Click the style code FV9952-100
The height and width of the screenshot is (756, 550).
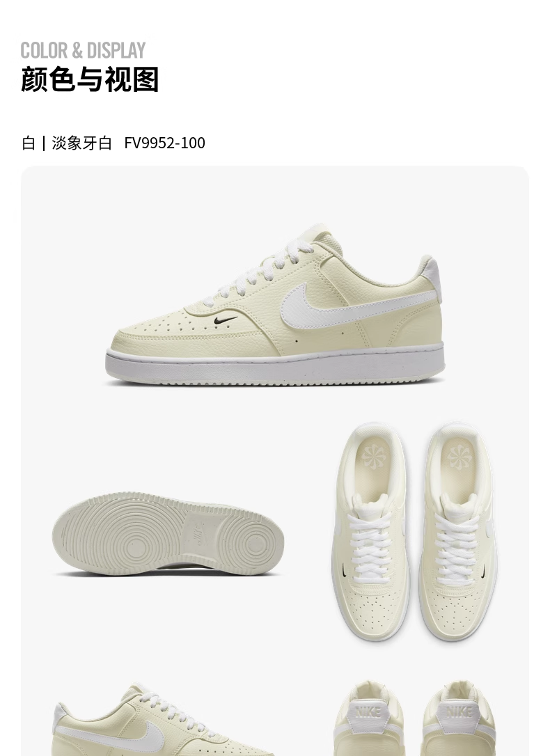164,143
